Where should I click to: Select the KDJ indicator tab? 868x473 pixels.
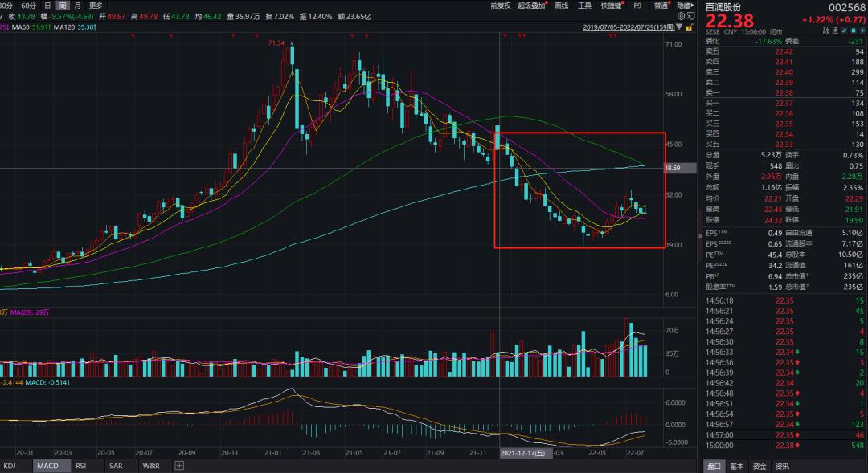pos(10,466)
